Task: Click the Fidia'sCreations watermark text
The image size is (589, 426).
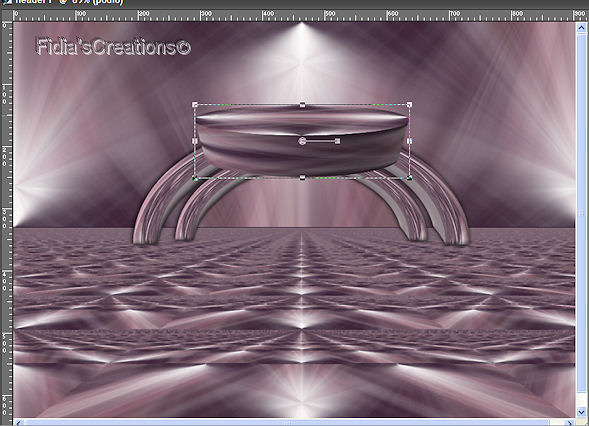Action: (x=113, y=47)
